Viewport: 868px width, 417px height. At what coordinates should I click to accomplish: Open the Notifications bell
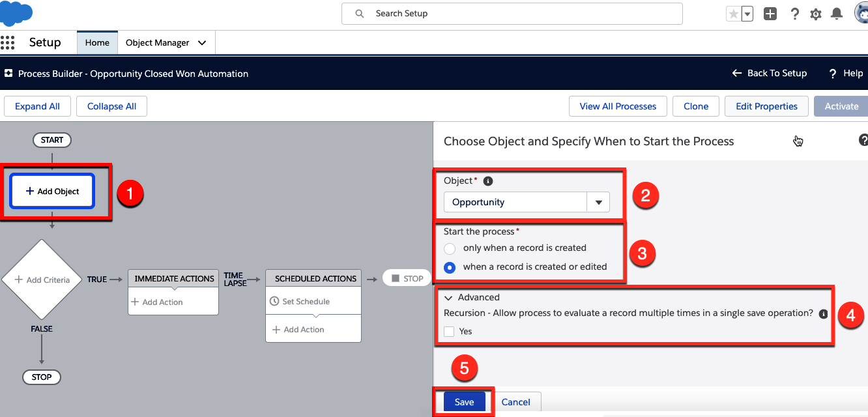click(837, 14)
